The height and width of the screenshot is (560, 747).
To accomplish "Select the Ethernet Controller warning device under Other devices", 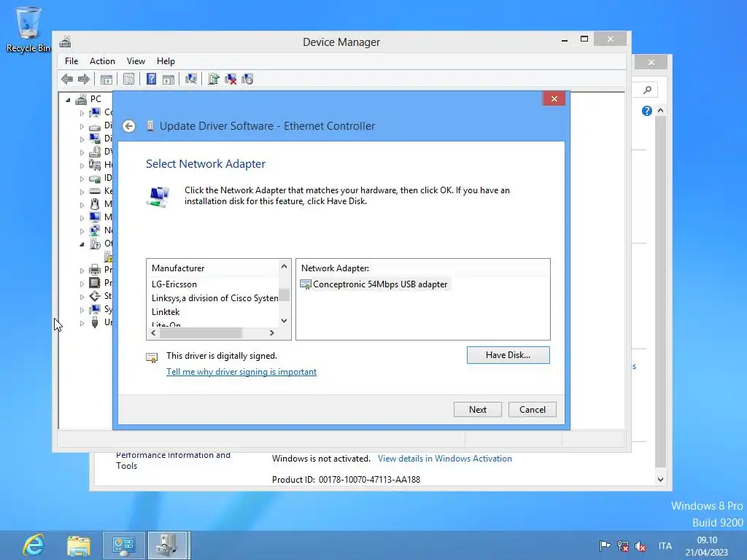I will [109, 257].
